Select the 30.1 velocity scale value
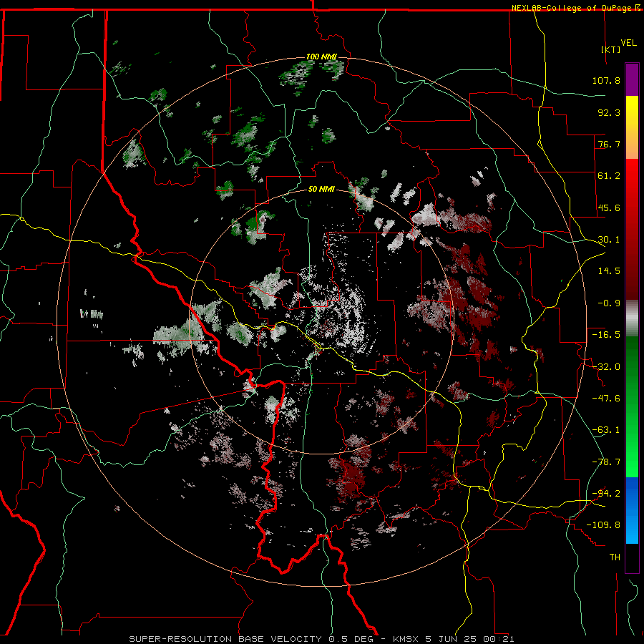The width and height of the screenshot is (644, 644). 609,240
